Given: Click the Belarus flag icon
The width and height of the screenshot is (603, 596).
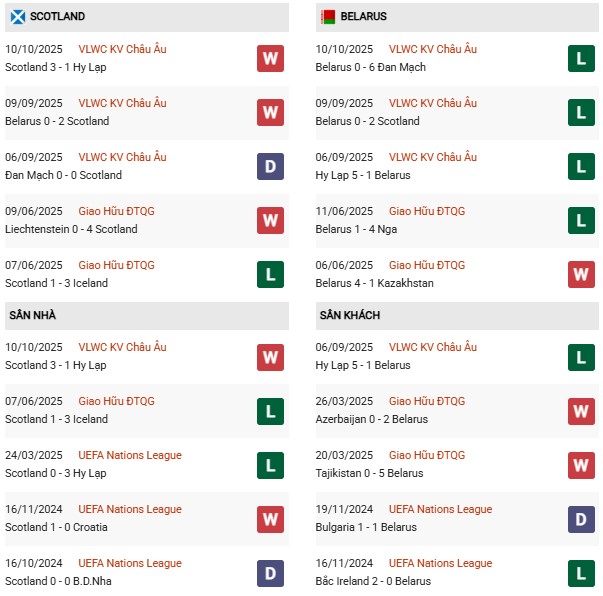Looking at the screenshot, I should point(327,17).
